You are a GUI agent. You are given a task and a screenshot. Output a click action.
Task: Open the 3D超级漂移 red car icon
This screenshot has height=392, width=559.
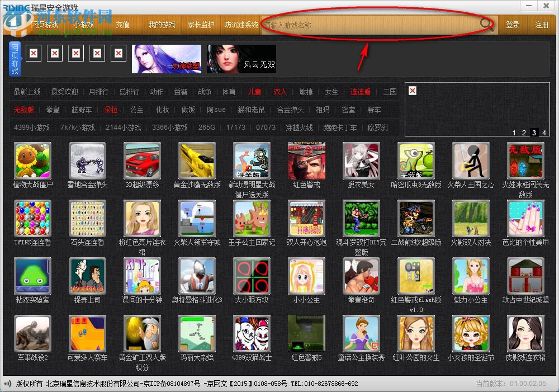tap(142, 160)
